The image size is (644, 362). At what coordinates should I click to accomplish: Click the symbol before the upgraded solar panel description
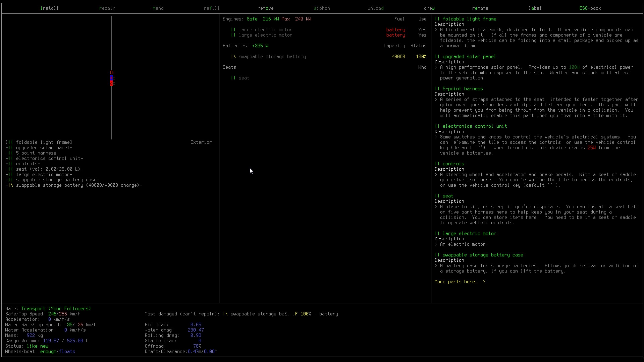tap(437, 57)
